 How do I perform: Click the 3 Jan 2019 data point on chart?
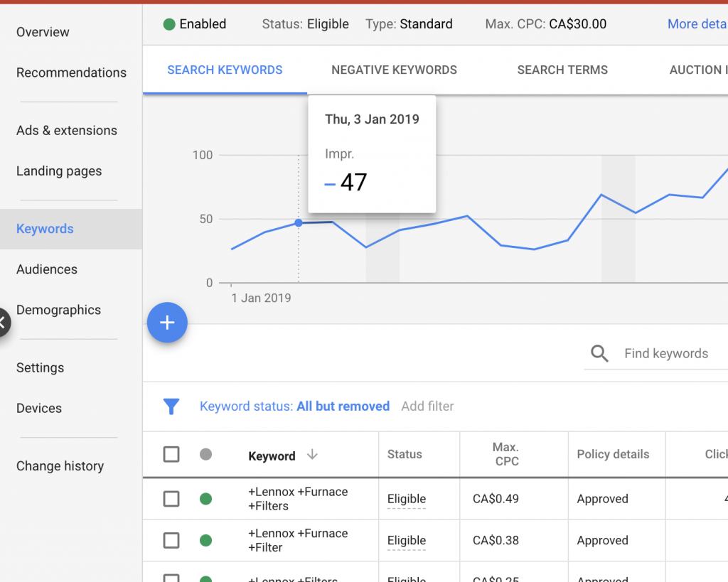(x=299, y=223)
